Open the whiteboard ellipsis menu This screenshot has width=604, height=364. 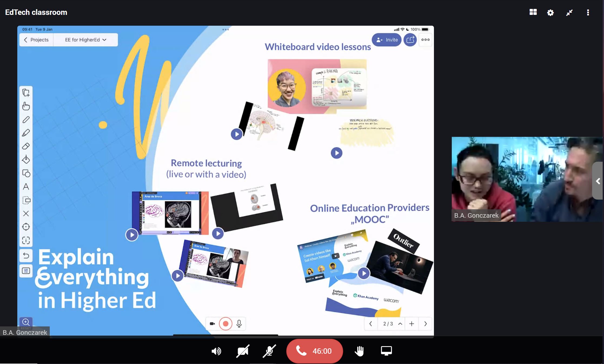425,40
